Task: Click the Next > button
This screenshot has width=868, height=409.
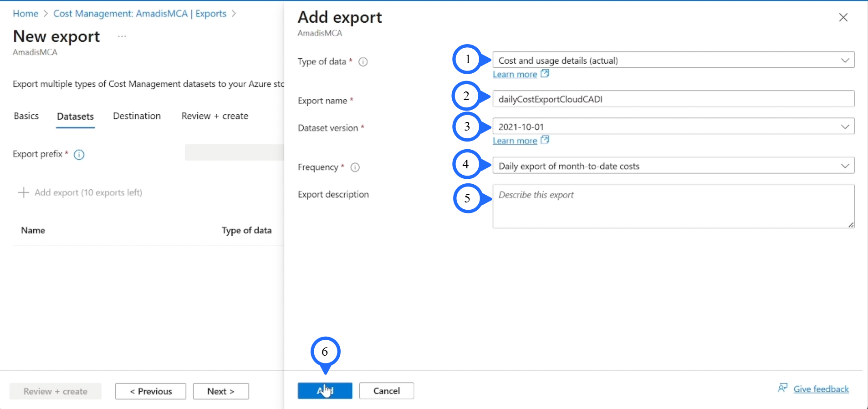Action: (221, 391)
